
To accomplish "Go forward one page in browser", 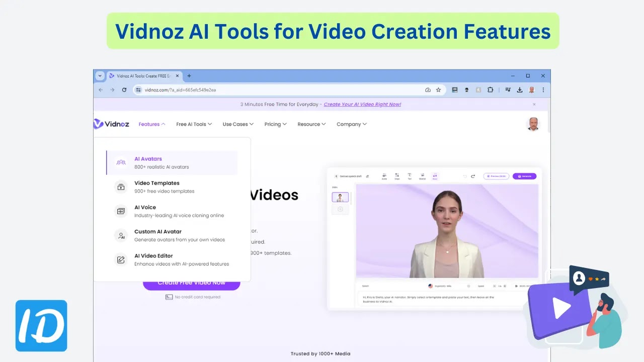I will 112,90.
